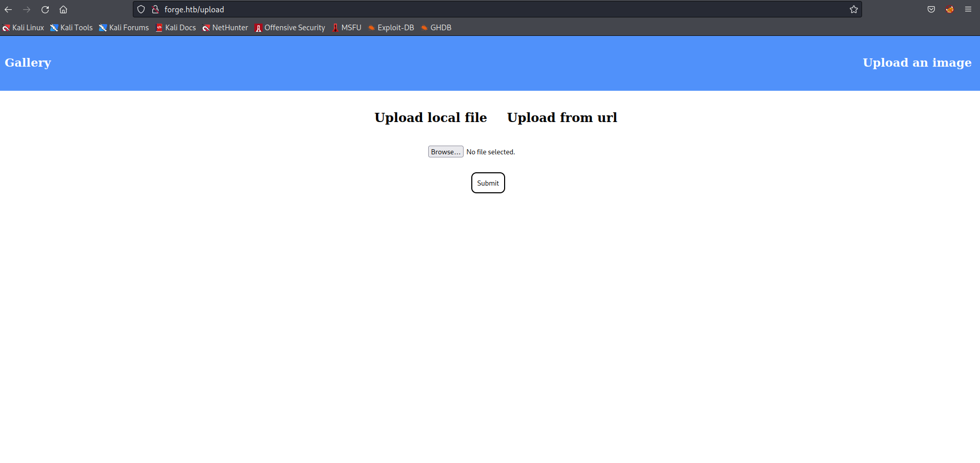Go to browser home page

coord(64,10)
